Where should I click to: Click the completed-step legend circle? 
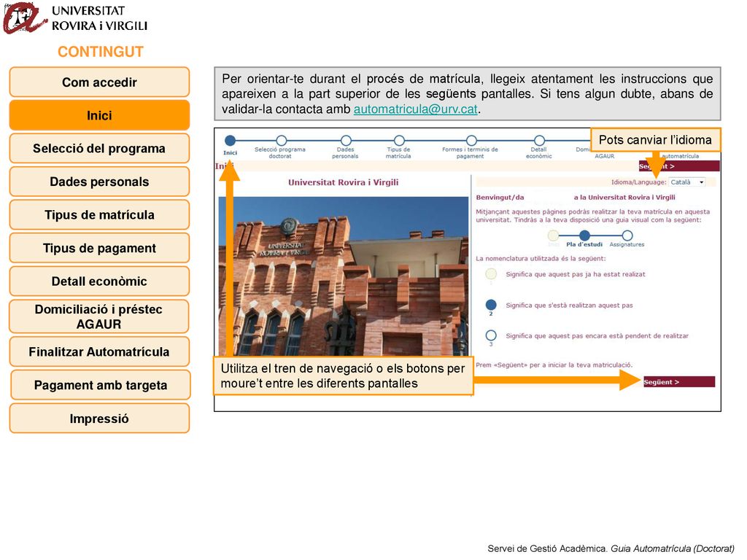coord(491,274)
